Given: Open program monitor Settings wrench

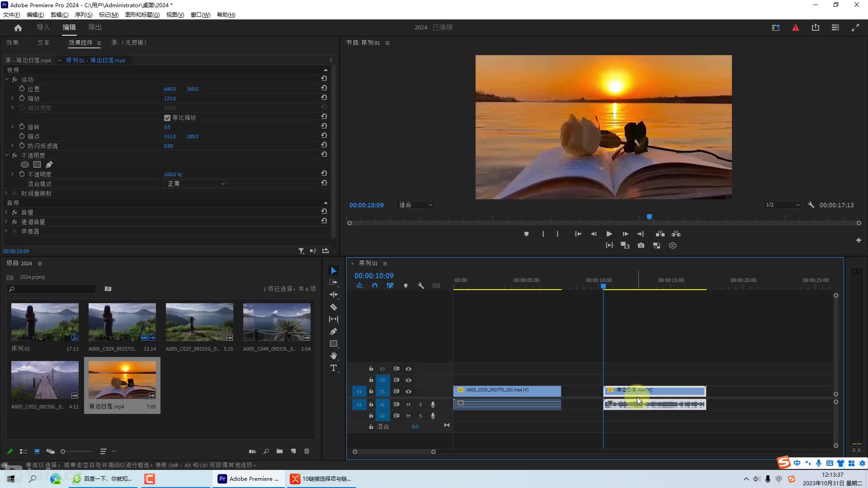Looking at the screenshot, I should click(x=811, y=205).
